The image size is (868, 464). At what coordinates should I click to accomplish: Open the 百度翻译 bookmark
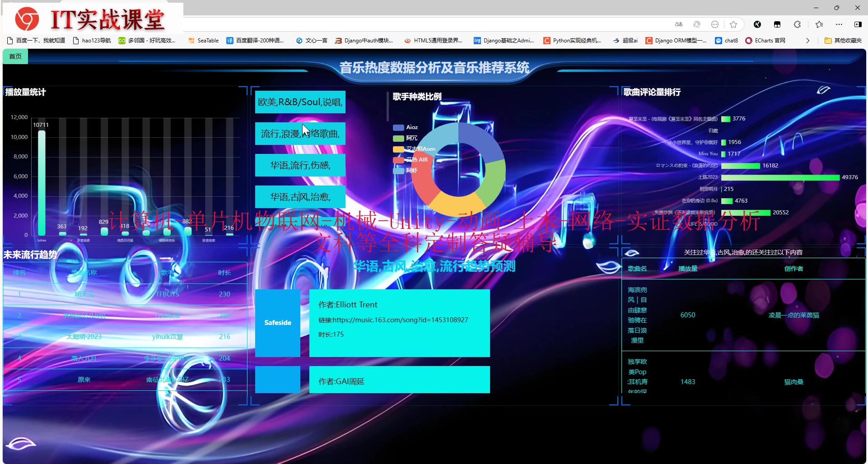click(x=255, y=41)
